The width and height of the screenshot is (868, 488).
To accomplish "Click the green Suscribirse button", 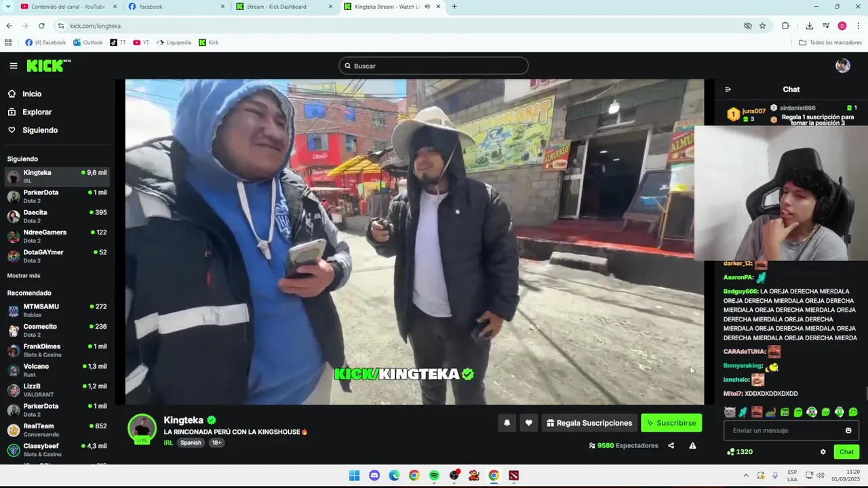I will pyautogui.click(x=671, y=423).
